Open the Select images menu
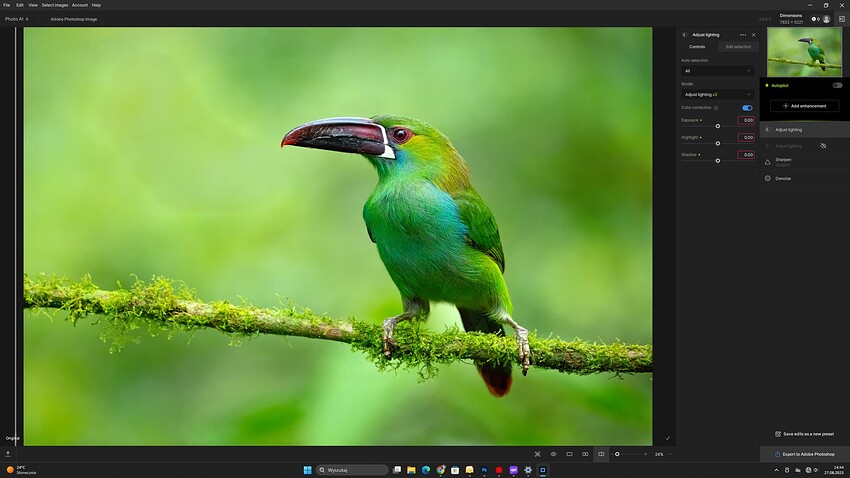Image resolution: width=850 pixels, height=478 pixels. pyautogui.click(x=55, y=5)
